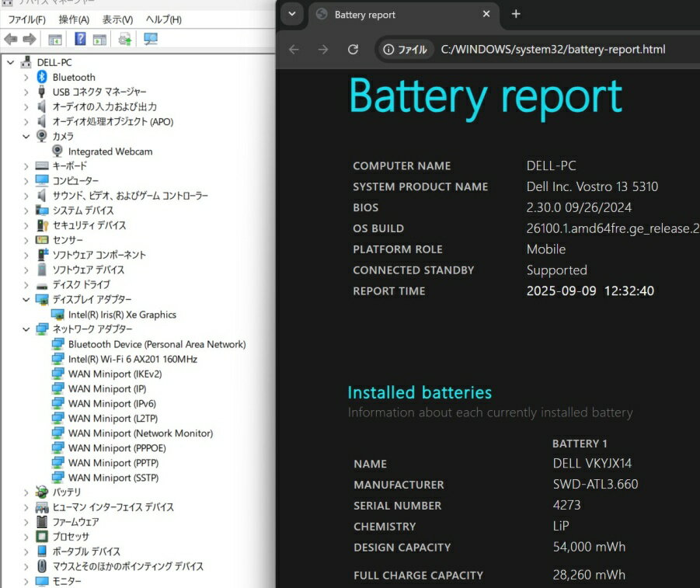700x588 pixels.
Task: Collapse the DELL-PC root node
Action: pos(11,62)
